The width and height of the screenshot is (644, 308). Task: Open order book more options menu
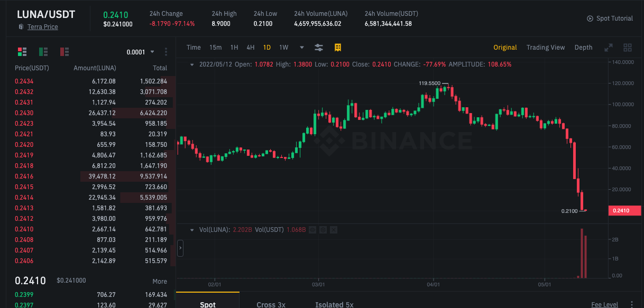click(x=166, y=52)
